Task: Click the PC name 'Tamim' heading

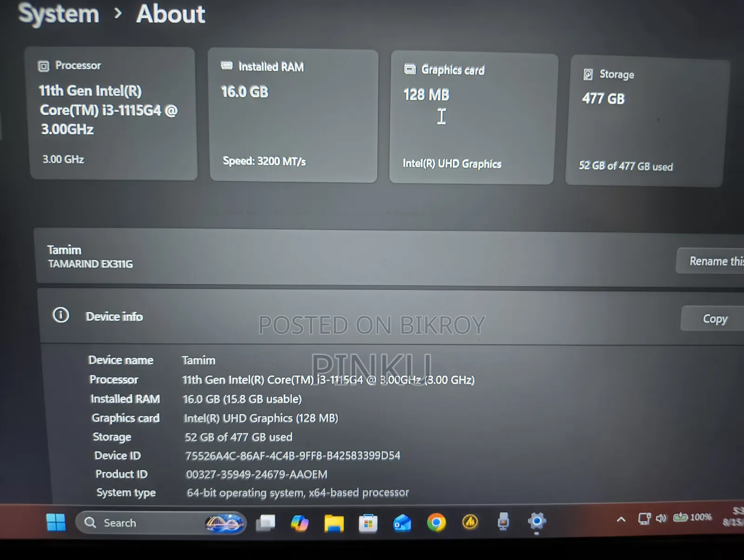Action: coord(64,250)
